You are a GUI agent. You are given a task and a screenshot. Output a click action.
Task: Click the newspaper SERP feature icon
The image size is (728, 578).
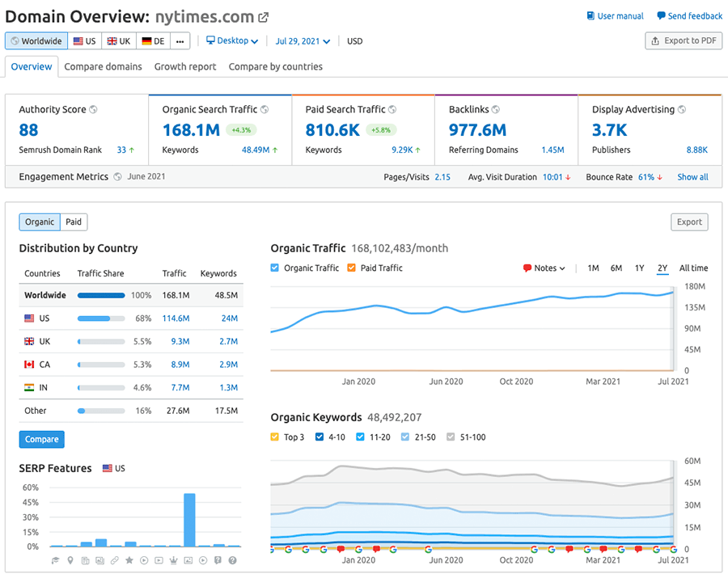pyautogui.click(x=85, y=560)
